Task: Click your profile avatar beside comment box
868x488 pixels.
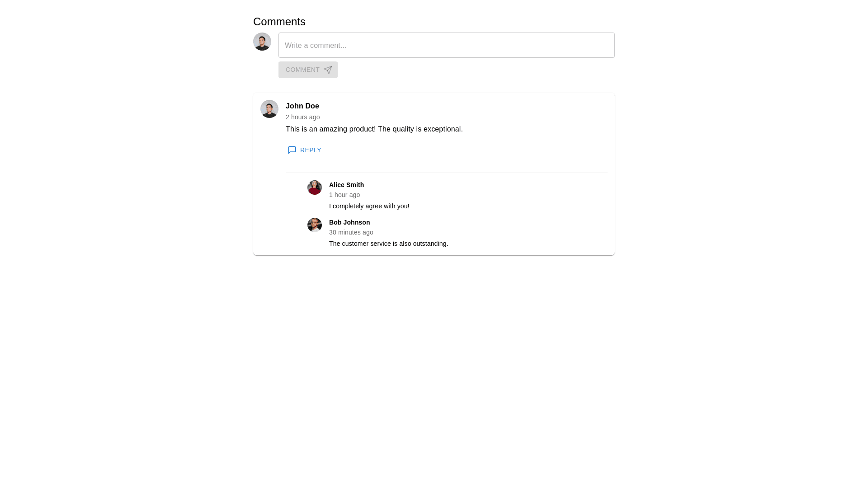Action: tap(262, 42)
